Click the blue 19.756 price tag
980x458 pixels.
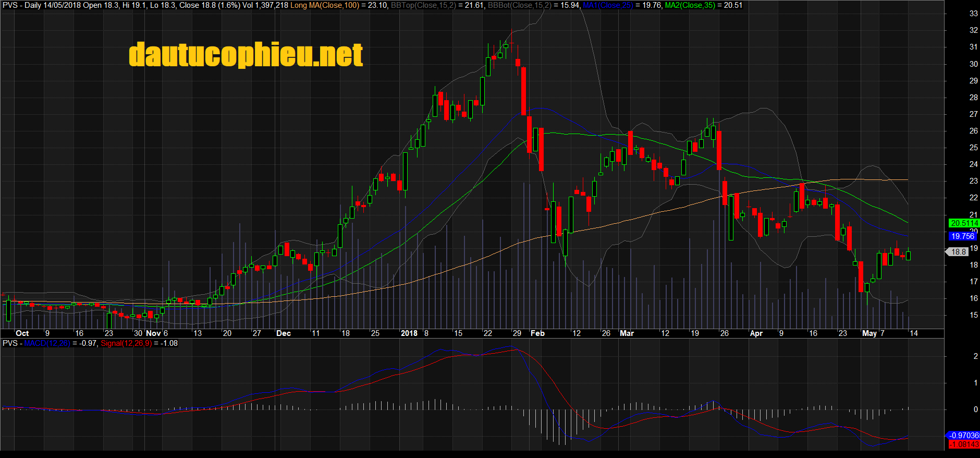(962, 236)
